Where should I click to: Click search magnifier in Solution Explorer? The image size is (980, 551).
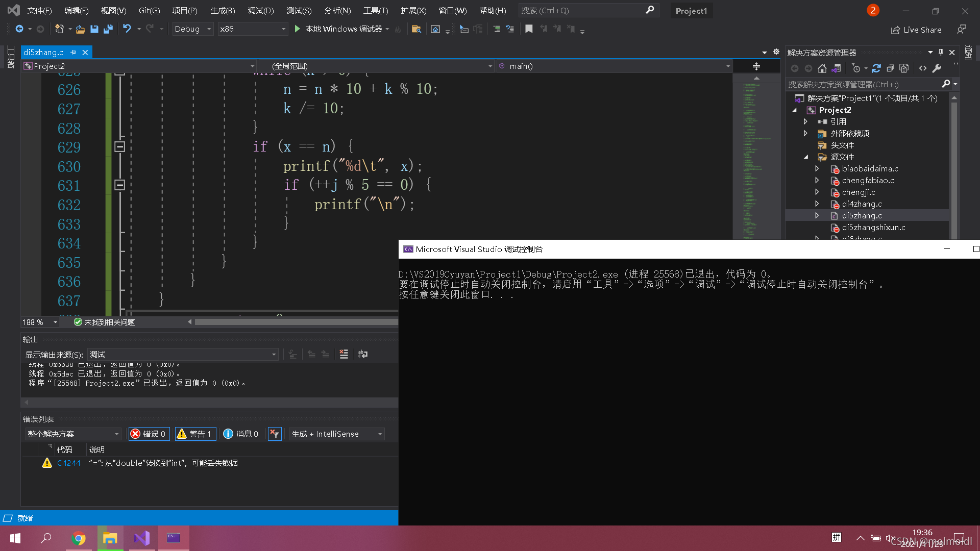click(946, 84)
